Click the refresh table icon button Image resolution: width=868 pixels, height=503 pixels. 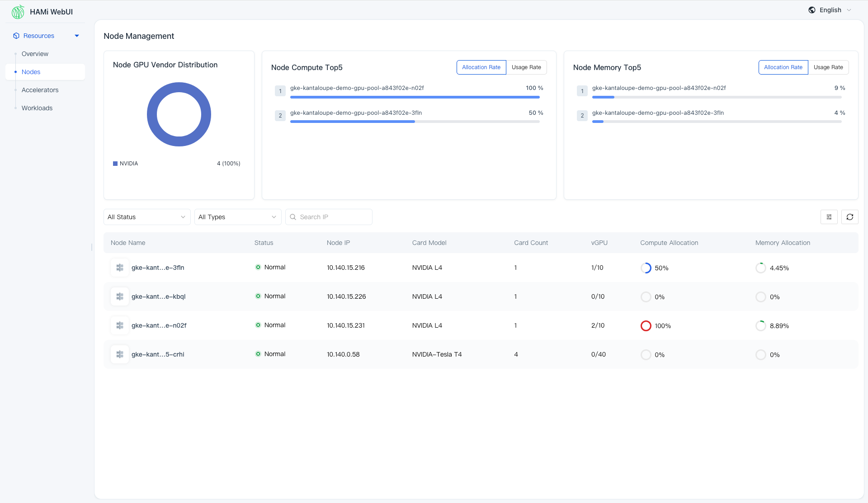click(x=849, y=217)
